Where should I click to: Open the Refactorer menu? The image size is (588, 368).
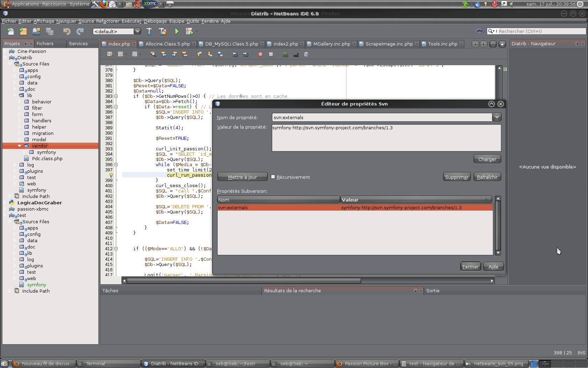pyautogui.click(x=107, y=21)
